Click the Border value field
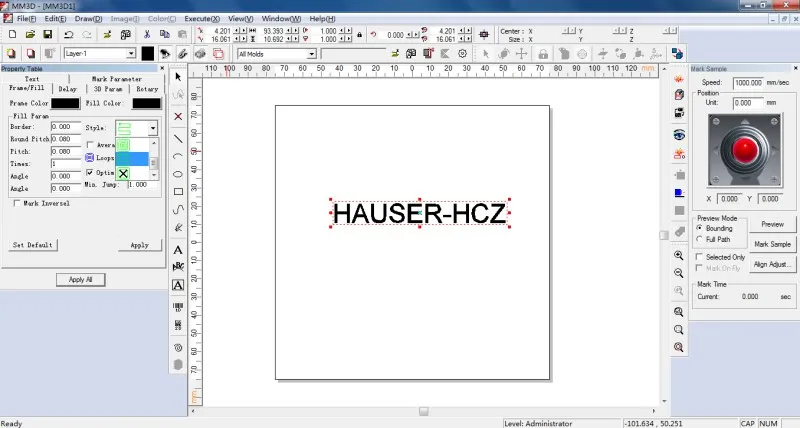The image size is (800, 428). [x=66, y=127]
